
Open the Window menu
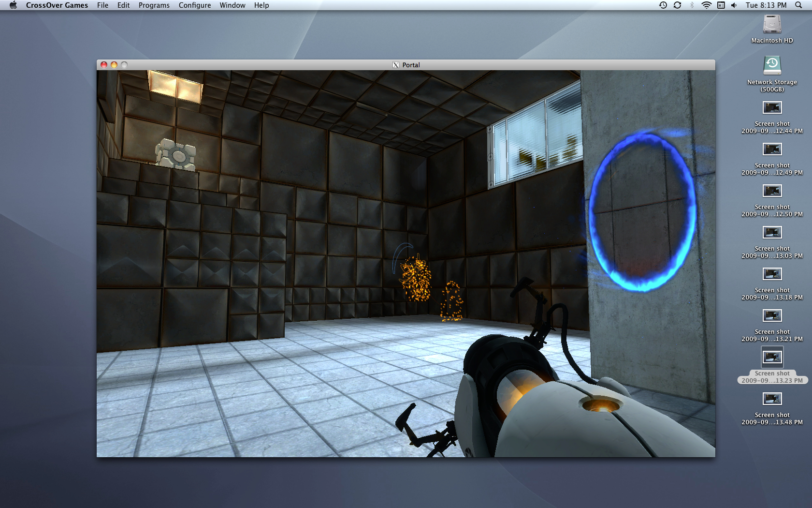[232, 5]
